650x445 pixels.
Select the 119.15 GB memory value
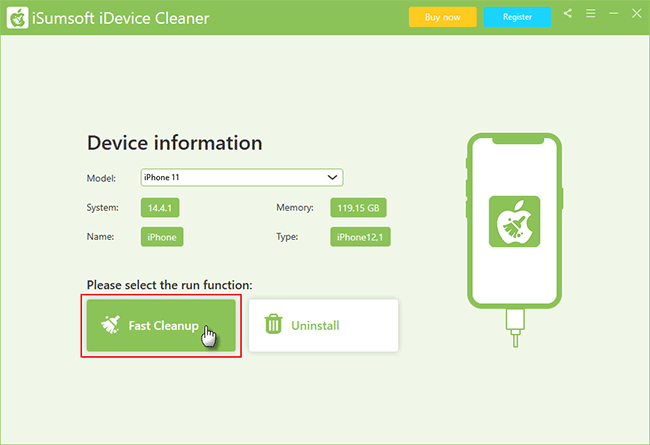(x=358, y=208)
